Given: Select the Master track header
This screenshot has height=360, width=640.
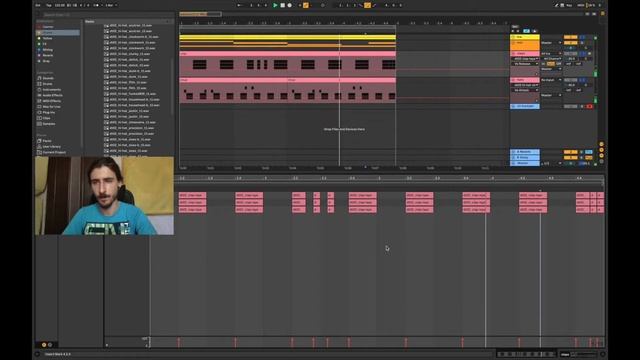Looking at the screenshot, I should 524,163.
